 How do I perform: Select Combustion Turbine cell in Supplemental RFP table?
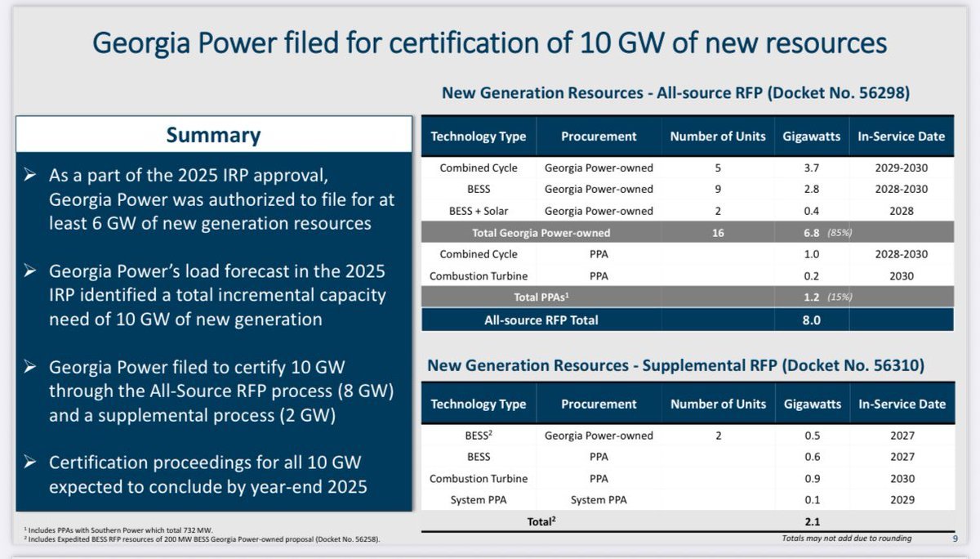pos(479,479)
